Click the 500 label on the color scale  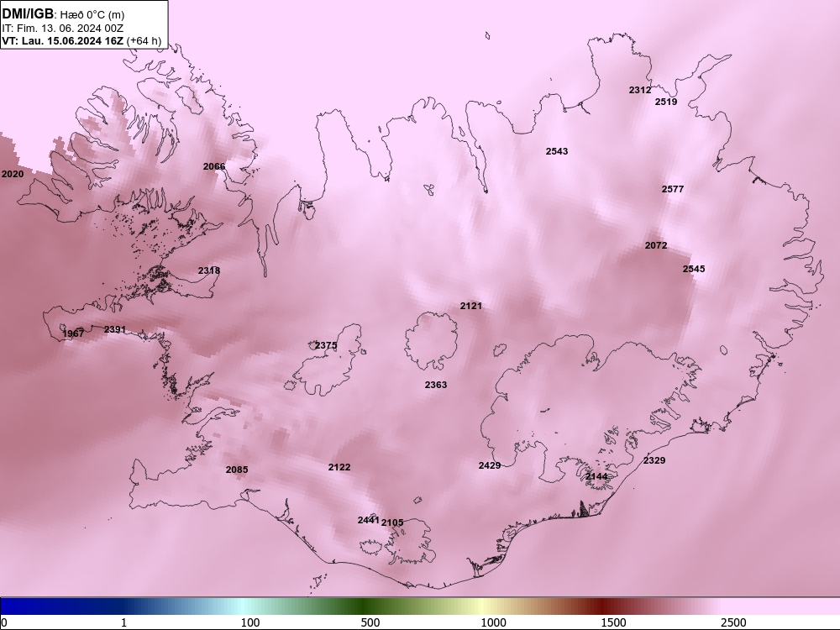click(370, 622)
